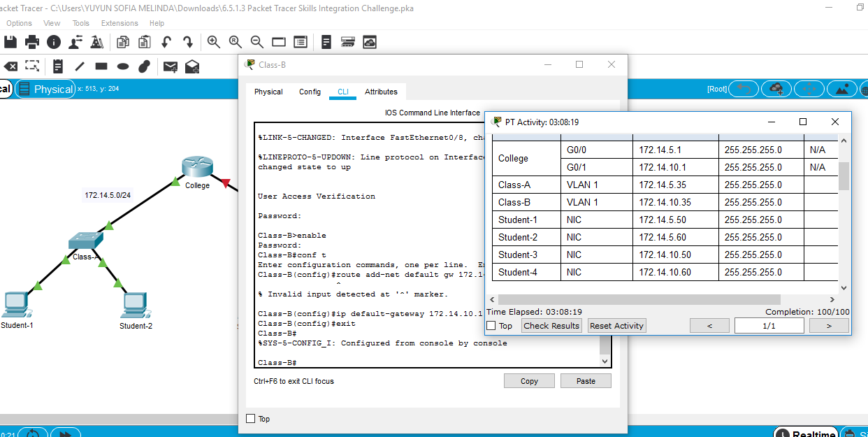This screenshot has width=868, height=437.
Task: Select the Draw Freeform tool
Action: point(145,66)
